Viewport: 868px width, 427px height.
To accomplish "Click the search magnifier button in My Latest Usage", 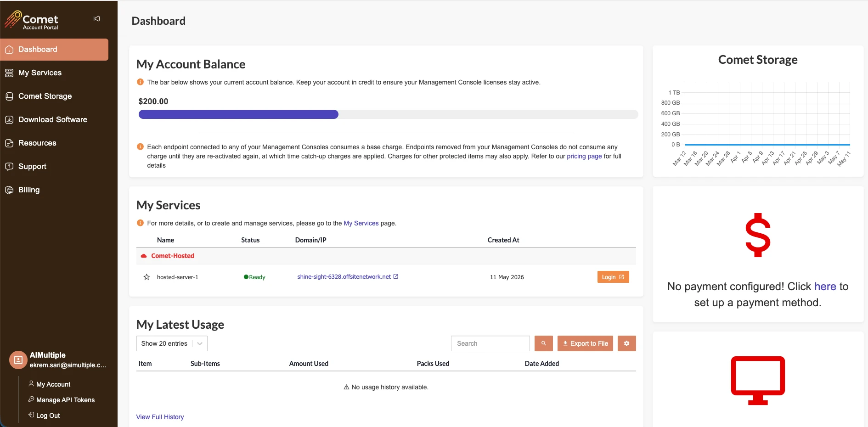I will point(544,343).
